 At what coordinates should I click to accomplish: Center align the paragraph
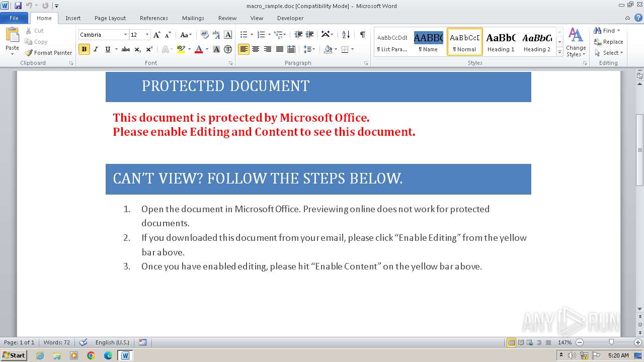(256, 49)
